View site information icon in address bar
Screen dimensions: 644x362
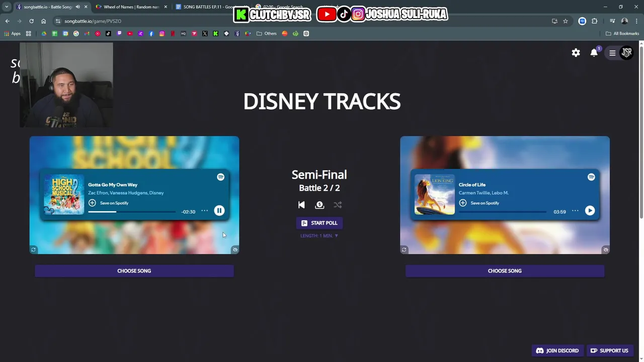point(58,21)
